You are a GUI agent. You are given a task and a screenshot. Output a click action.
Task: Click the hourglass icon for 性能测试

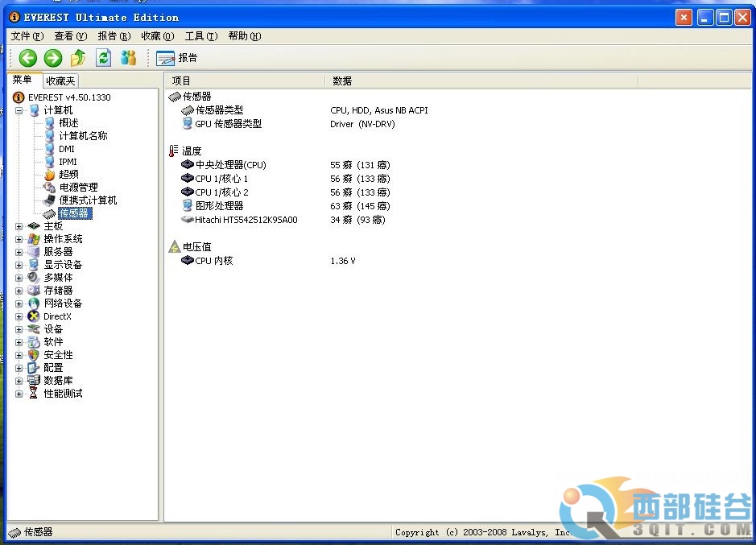coord(33,394)
